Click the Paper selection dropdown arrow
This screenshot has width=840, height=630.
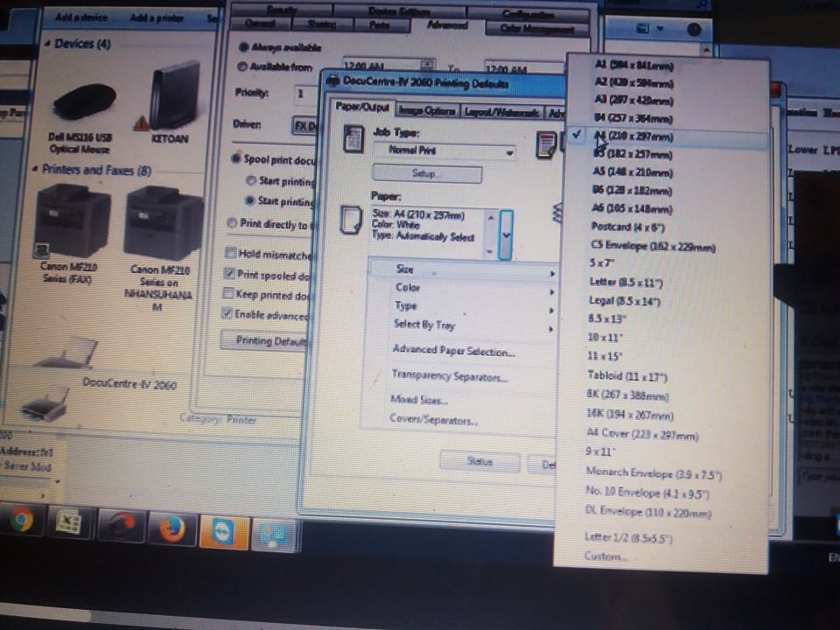coord(505,234)
